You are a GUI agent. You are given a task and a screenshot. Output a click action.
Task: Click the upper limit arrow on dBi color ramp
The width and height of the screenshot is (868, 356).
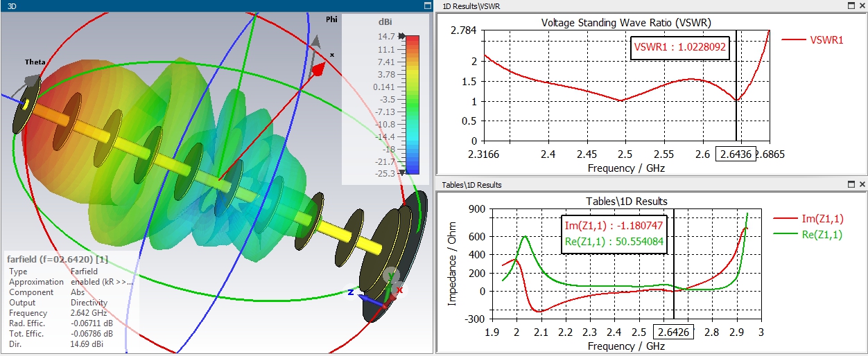point(401,37)
